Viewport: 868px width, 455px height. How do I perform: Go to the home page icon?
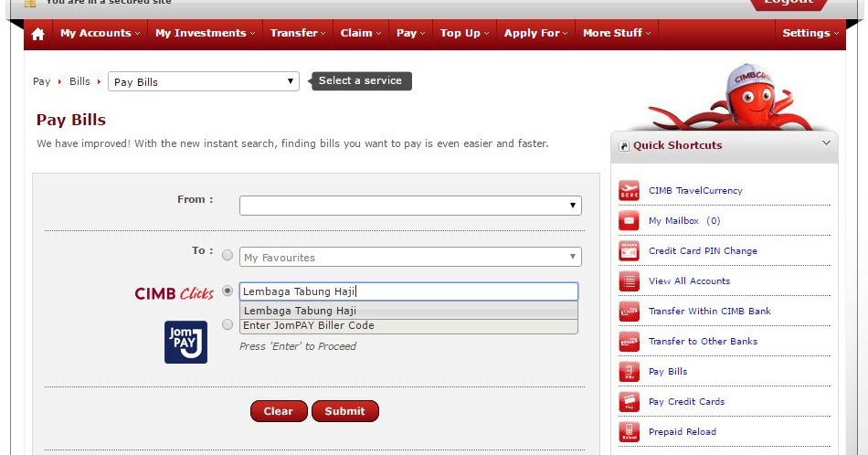(37, 35)
